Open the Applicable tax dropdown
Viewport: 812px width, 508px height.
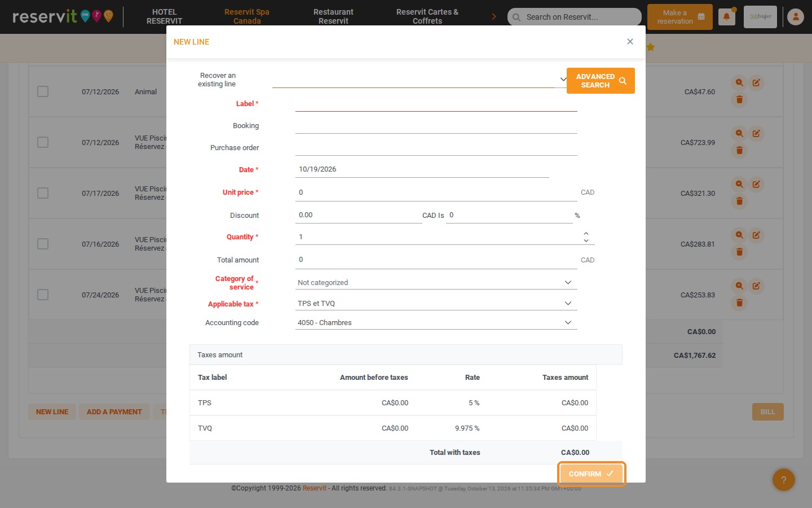(x=436, y=303)
